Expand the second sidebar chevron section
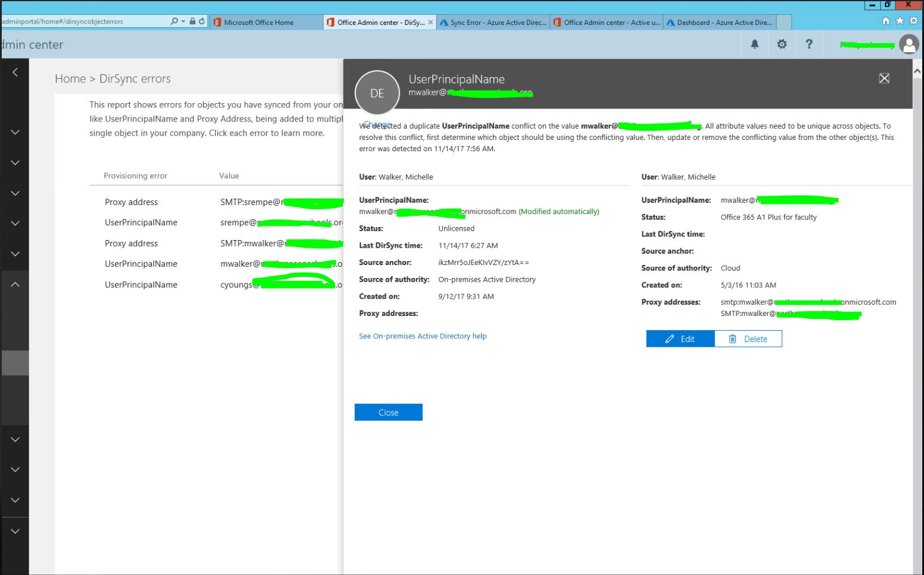 pyautogui.click(x=15, y=162)
